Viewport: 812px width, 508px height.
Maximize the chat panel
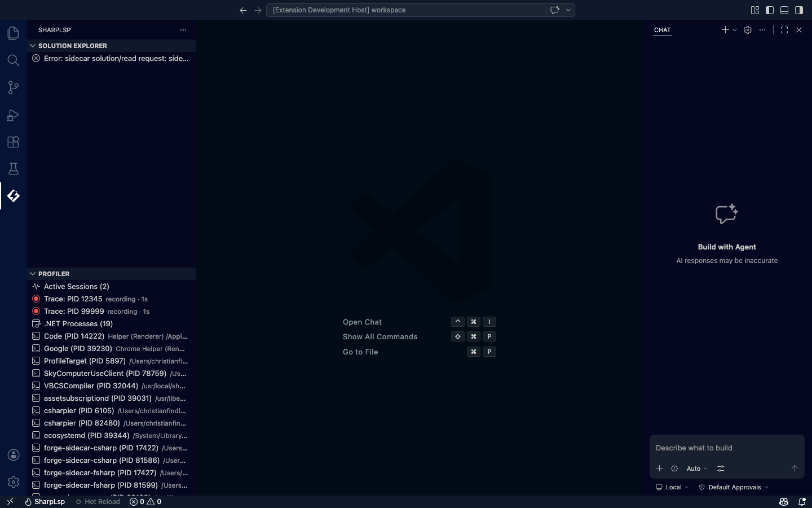click(784, 30)
